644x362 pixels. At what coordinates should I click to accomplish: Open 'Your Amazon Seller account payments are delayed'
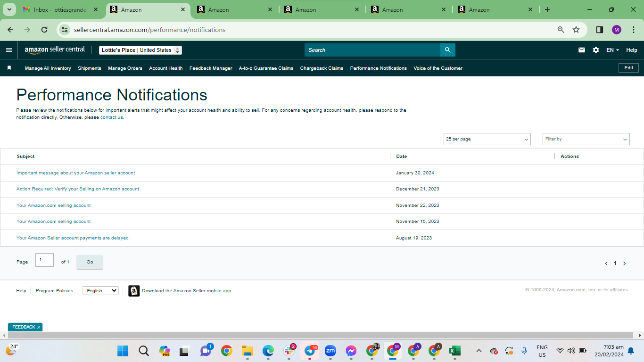click(73, 238)
